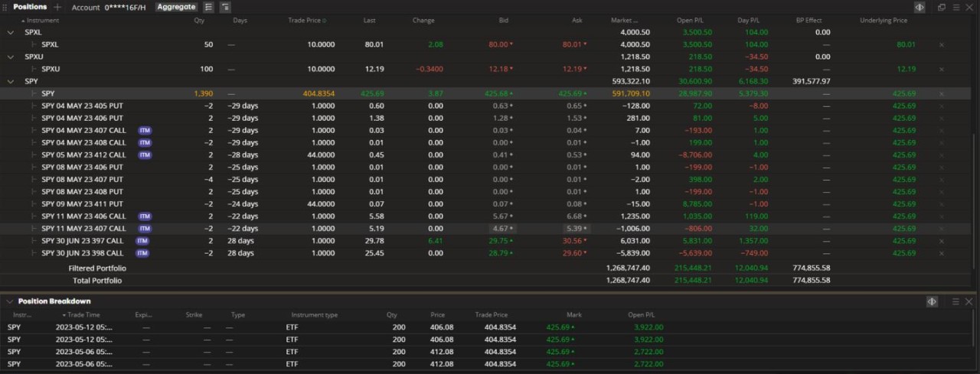Sort by Instrument column header
Viewport: 980px width, 374px height.
point(43,21)
